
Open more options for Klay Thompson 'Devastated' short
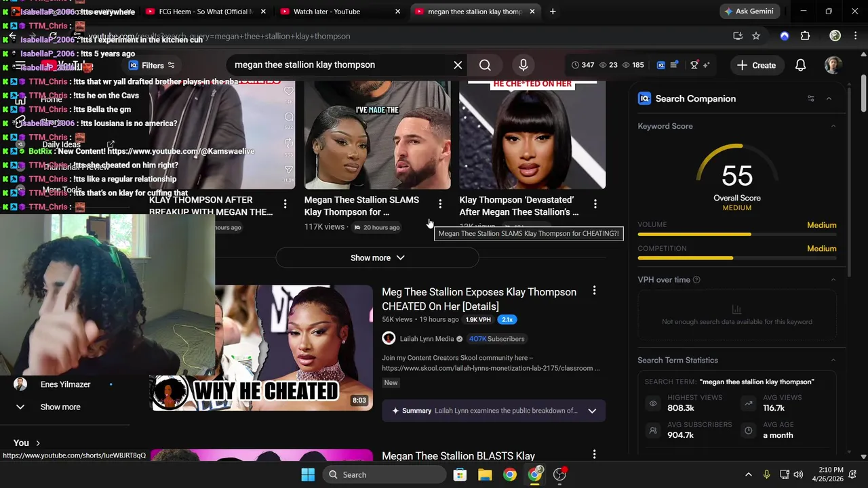[595, 203]
